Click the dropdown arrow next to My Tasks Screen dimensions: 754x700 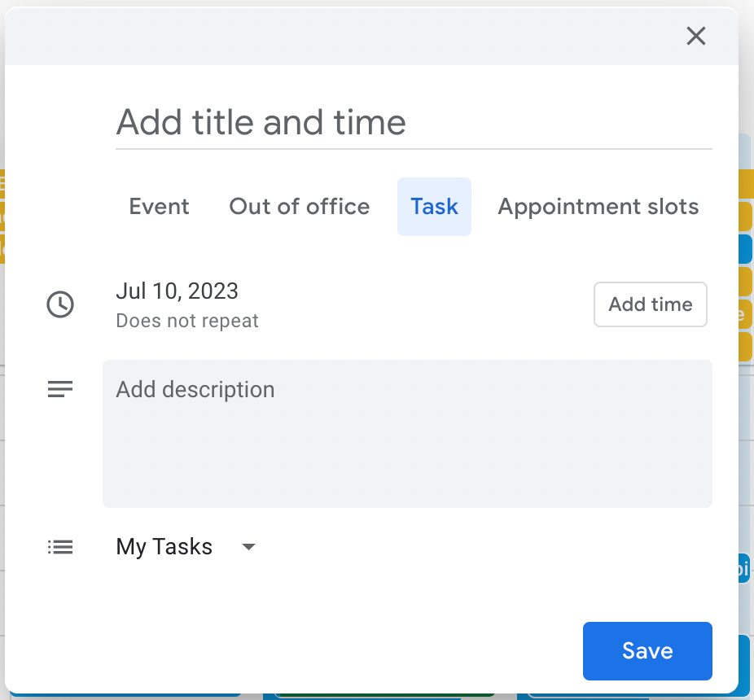click(x=248, y=547)
